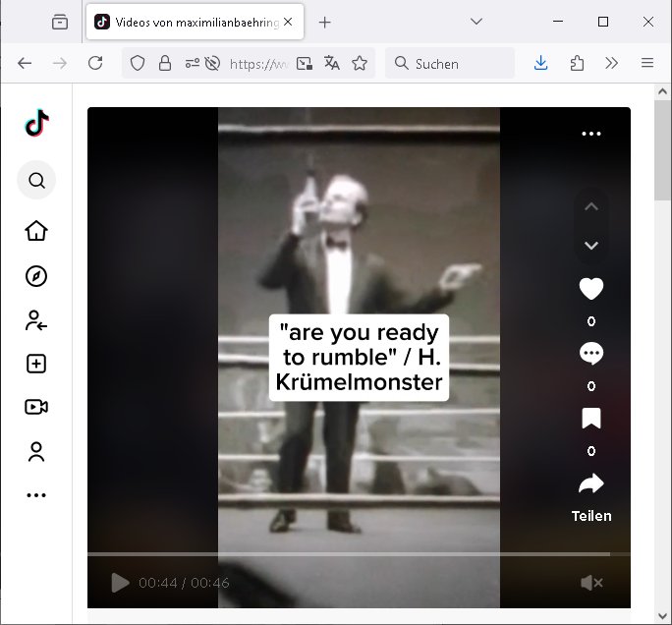Unmute the video sound
Screen dimensions: 672x625
pos(591,583)
